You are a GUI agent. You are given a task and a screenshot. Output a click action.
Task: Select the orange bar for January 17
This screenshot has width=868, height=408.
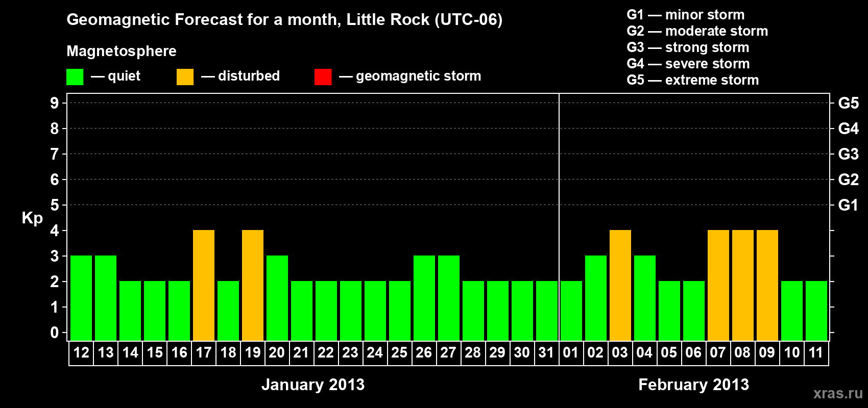click(x=204, y=286)
